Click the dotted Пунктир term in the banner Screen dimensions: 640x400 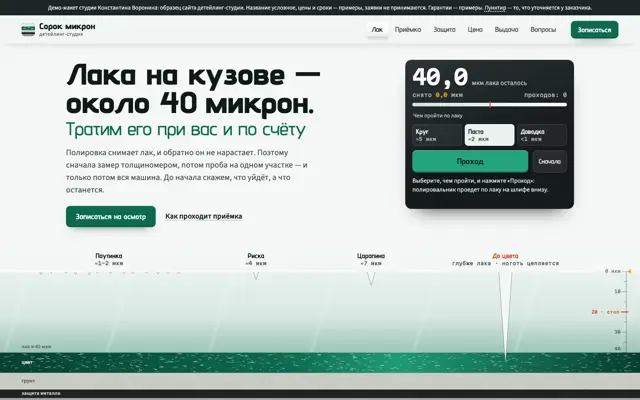tap(495, 8)
